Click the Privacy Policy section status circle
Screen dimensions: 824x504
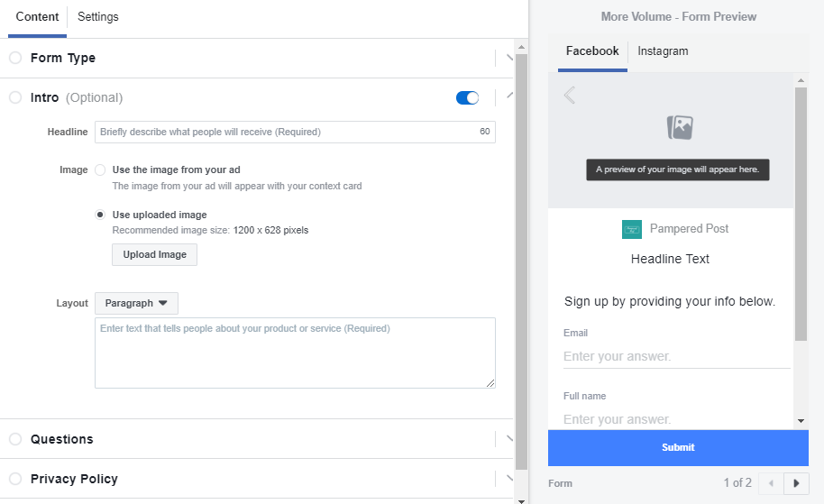click(x=15, y=479)
